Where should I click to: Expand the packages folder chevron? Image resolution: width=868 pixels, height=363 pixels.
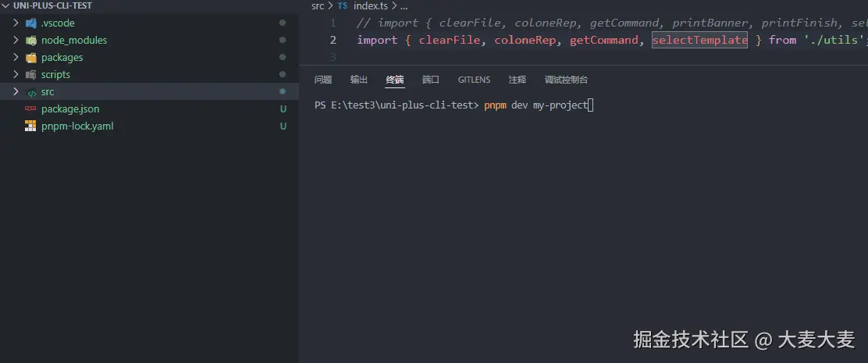pos(16,57)
